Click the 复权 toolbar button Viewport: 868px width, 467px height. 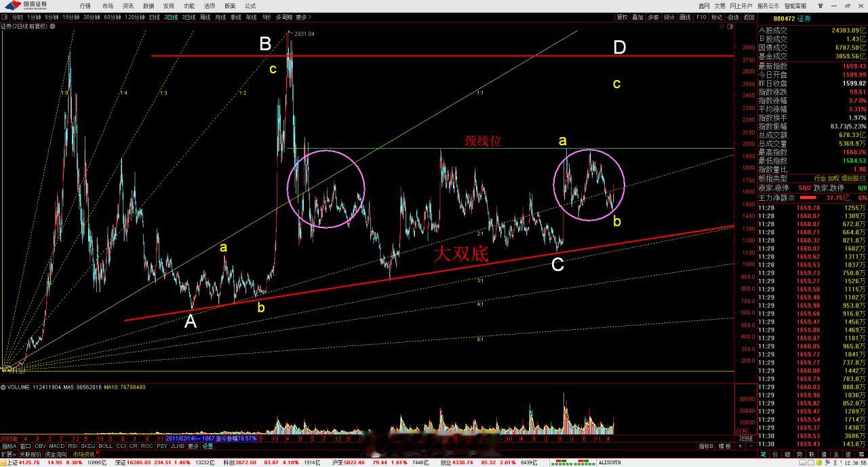(x=622, y=17)
